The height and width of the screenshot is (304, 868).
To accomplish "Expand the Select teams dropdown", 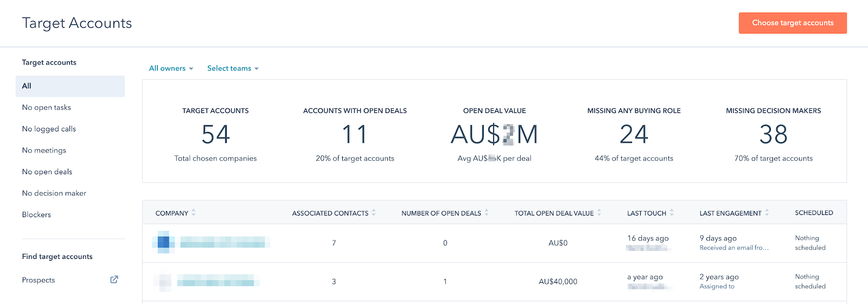I will pos(233,68).
